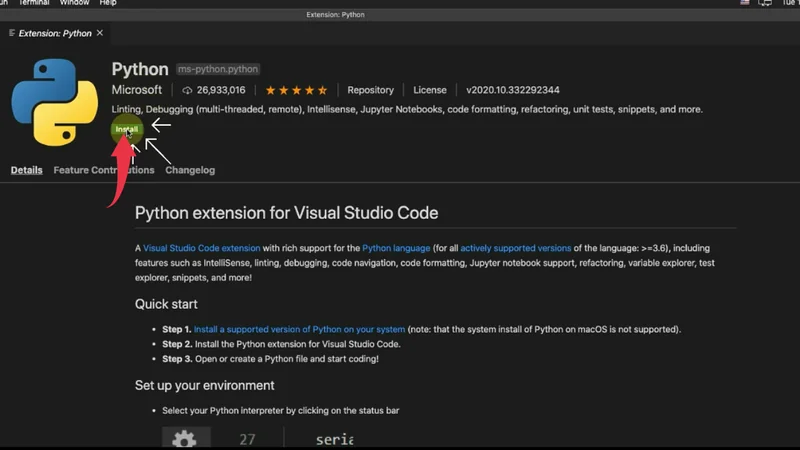Click the tab's extension file icon
800x450 pixels.
(11, 33)
